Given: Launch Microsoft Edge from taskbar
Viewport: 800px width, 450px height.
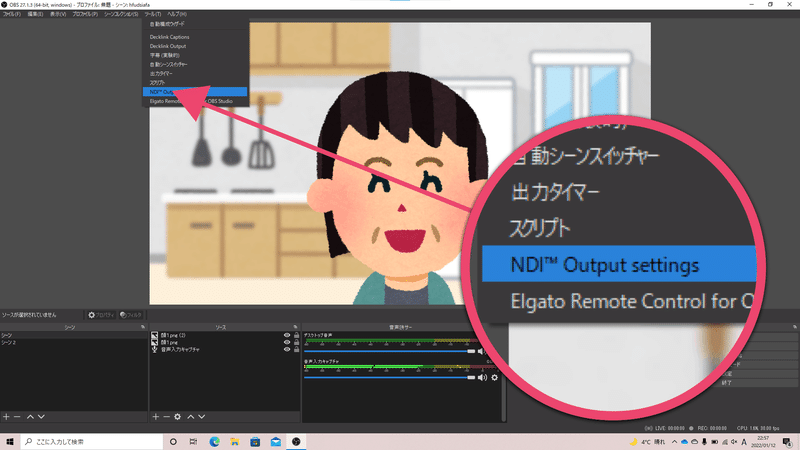Looking at the screenshot, I should click(x=214, y=442).
